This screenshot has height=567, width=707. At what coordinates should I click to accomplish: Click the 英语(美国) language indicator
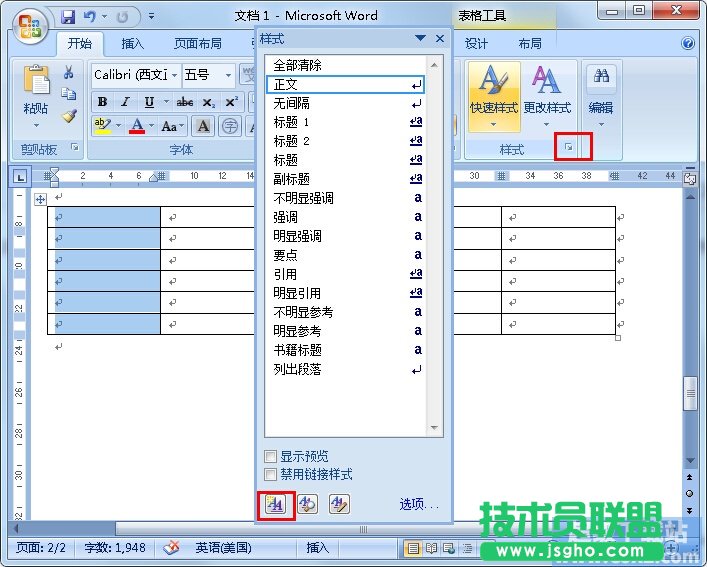pos(224,548)
